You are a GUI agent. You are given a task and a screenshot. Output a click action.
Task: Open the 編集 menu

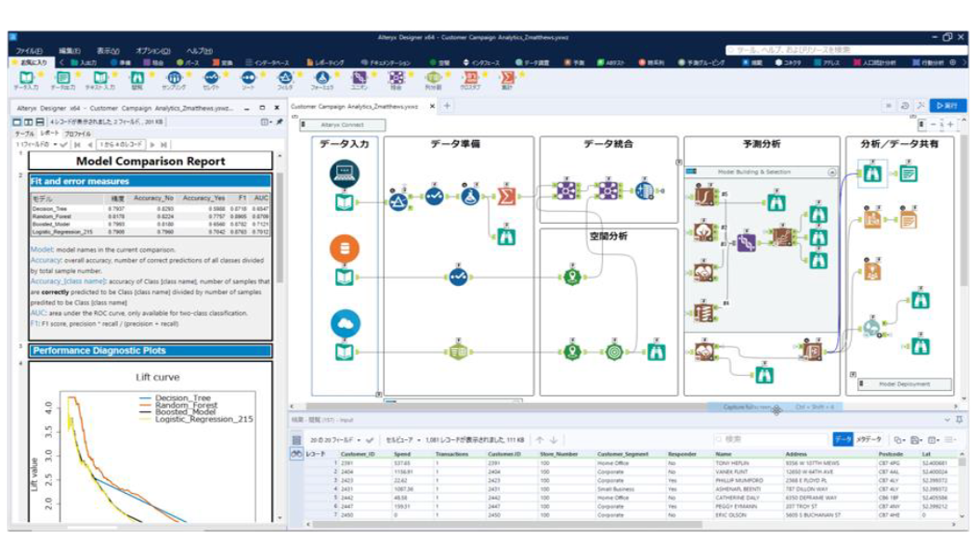(70, 51)
